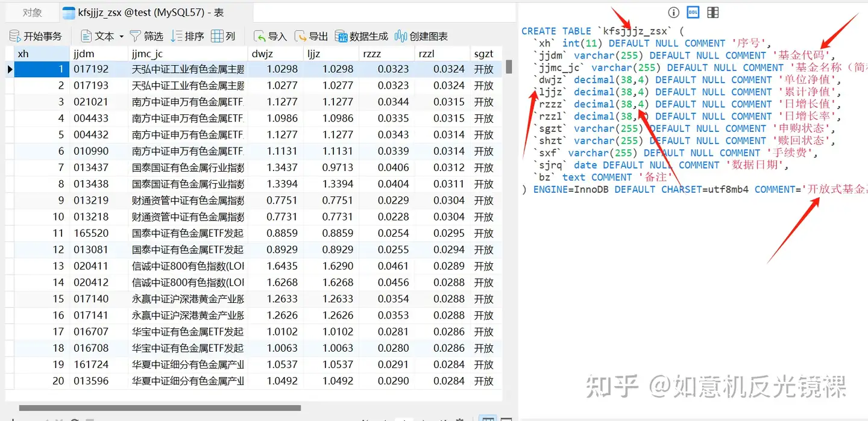
Task: Click the CREATE TABLE line in DDL panel
Action: pyautogui.click(x=603, y=31)
